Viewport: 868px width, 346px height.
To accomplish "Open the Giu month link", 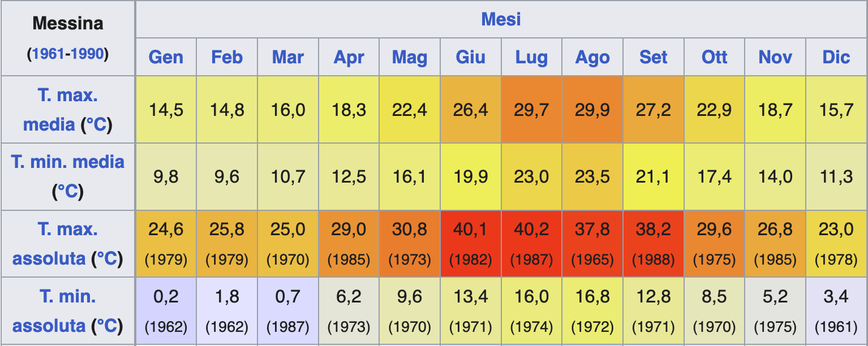I will [x=470, y=57].
